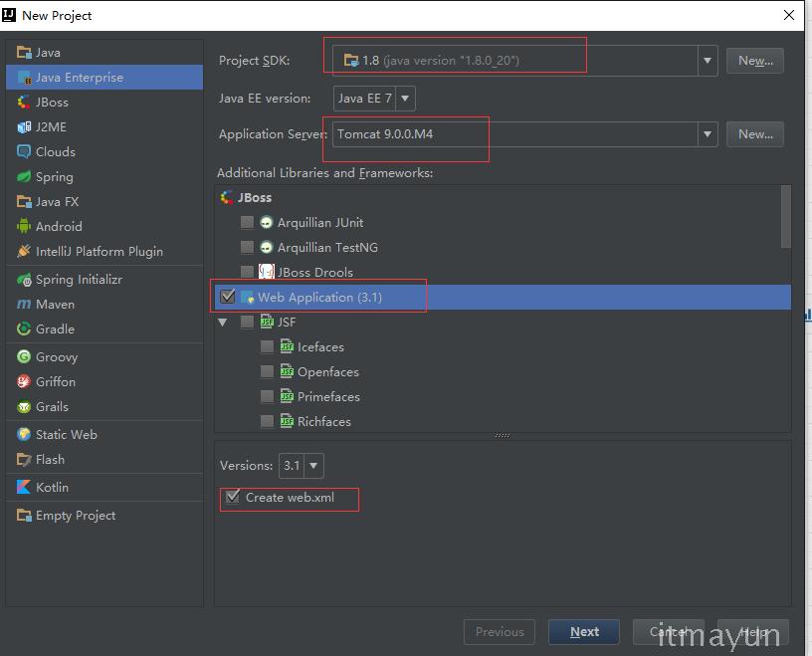
Task: Click the Maven 'm' icon
Action: (24, 305)
